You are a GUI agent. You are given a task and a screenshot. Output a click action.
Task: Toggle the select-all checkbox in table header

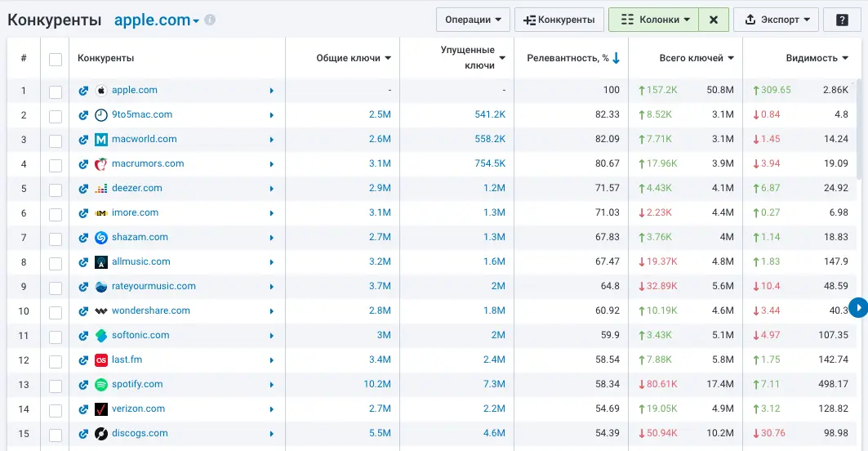(x=56, y=59)
